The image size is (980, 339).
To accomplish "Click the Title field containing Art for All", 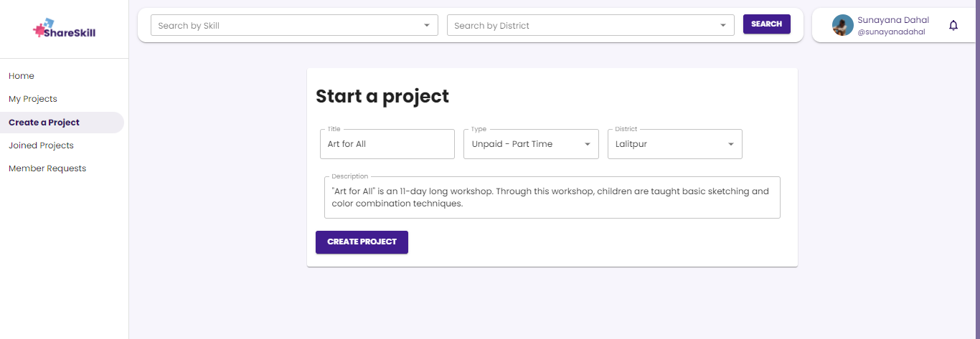I will [x=387, y=144].
